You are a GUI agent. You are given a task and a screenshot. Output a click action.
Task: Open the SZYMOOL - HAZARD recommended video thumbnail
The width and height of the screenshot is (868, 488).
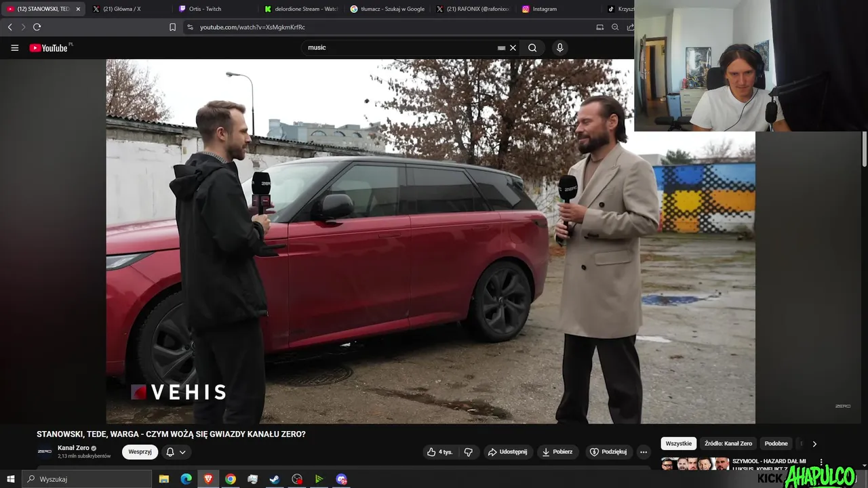(x=695, y=464)
